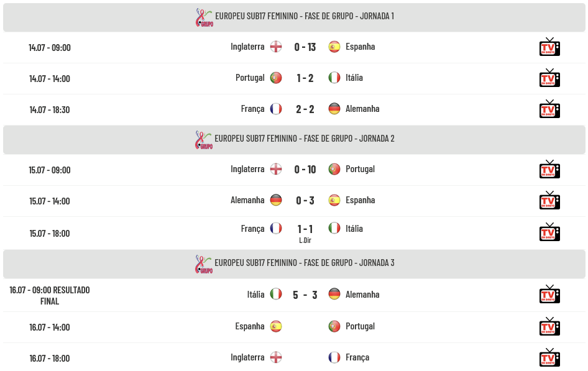The width and height of the screenshot is (588, 371).
Task: Open live TV for Itália vs Alemanha
Action: click(549, 294)
